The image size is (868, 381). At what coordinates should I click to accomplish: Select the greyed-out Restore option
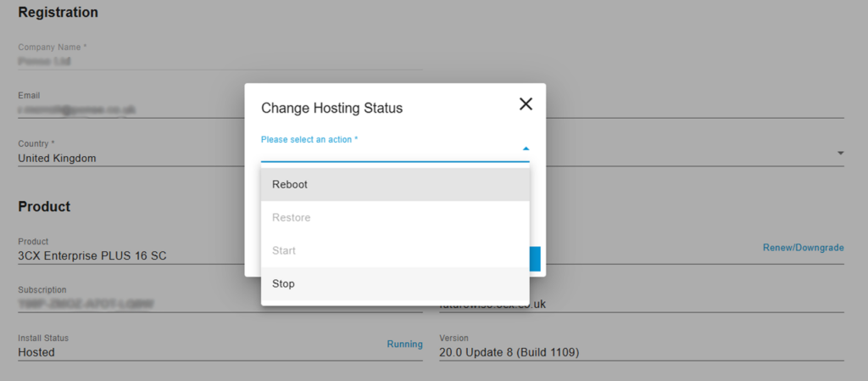395,217
